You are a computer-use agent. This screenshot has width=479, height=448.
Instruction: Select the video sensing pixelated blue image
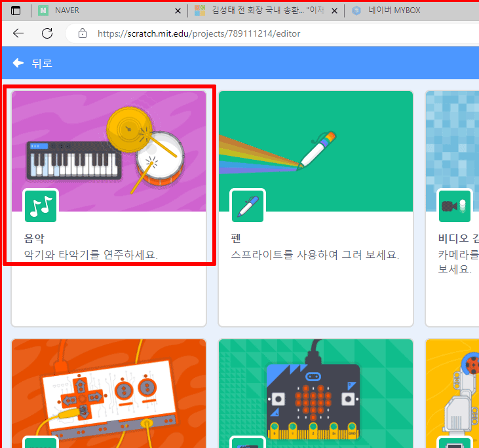(x=452, y=151)
